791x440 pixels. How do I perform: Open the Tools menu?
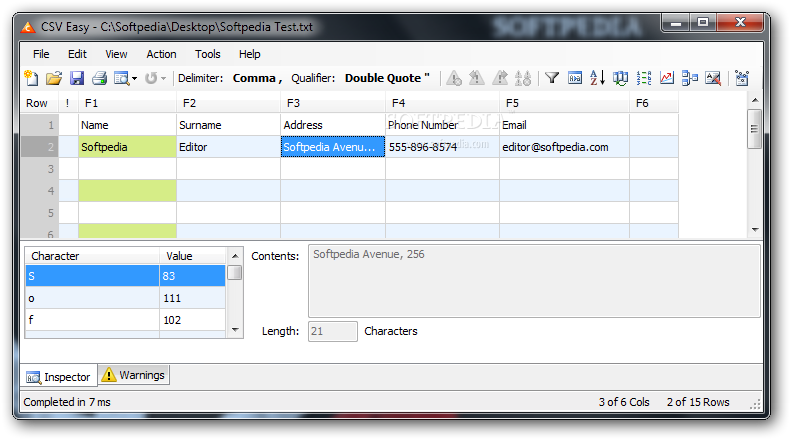[208, 54]
